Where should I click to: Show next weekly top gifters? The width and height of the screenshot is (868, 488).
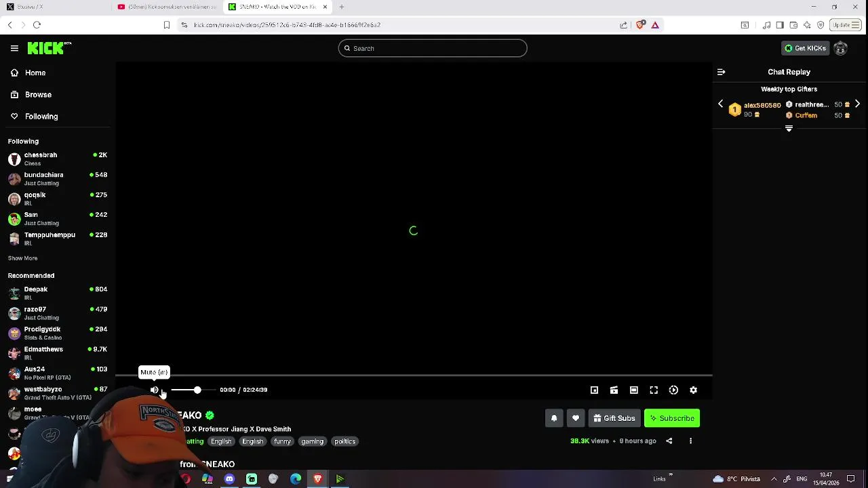[x=857, y=104]
